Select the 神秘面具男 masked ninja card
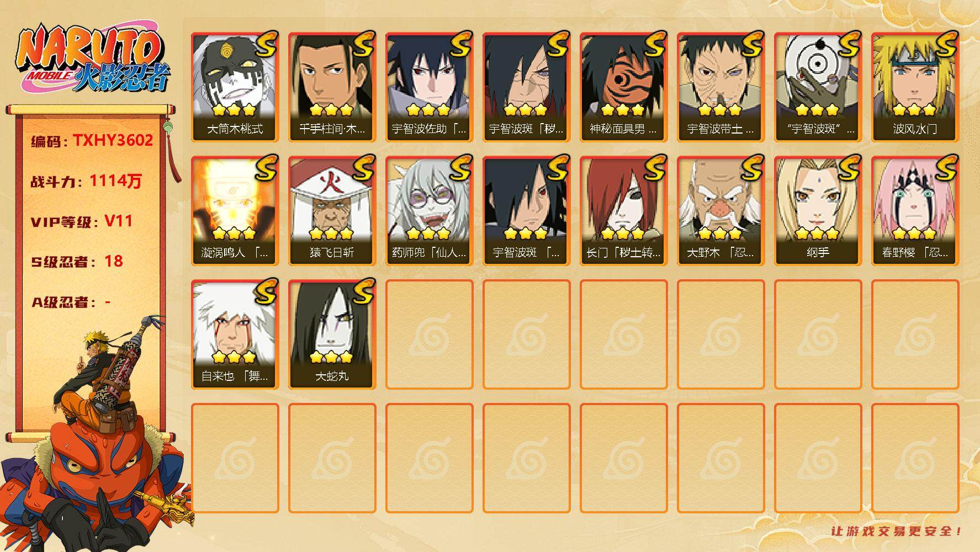 click(x=623, y=87)
